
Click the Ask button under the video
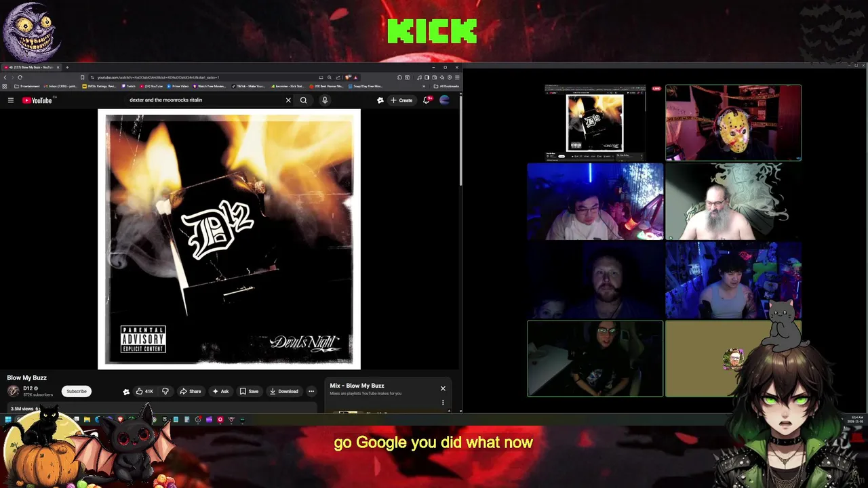click(220, 391)
